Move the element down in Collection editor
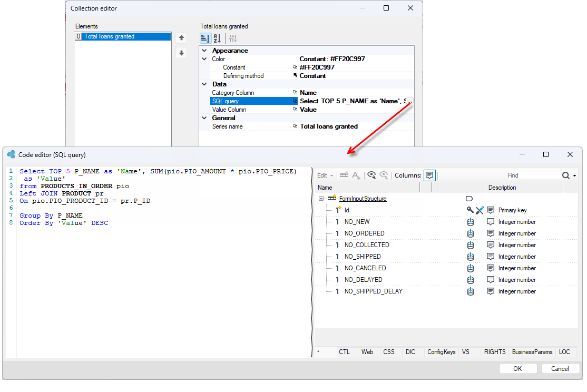The height and width of the screenshot is (392, 587). (182, 53)
